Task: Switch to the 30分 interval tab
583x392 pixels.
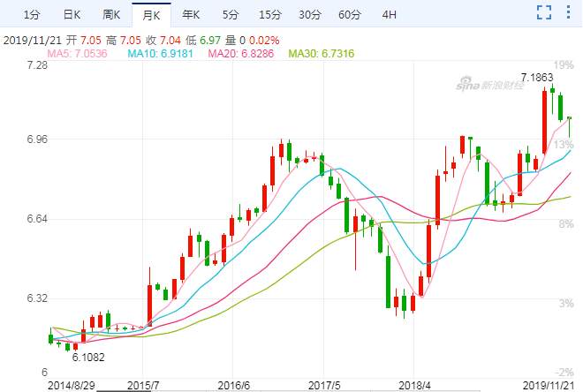Action: point(310,15)
